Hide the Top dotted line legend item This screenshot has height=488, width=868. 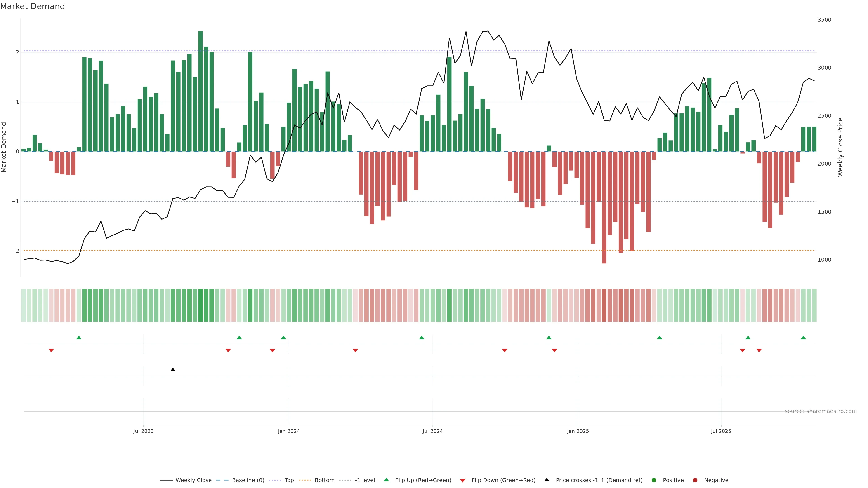click(x=289, y=480)
